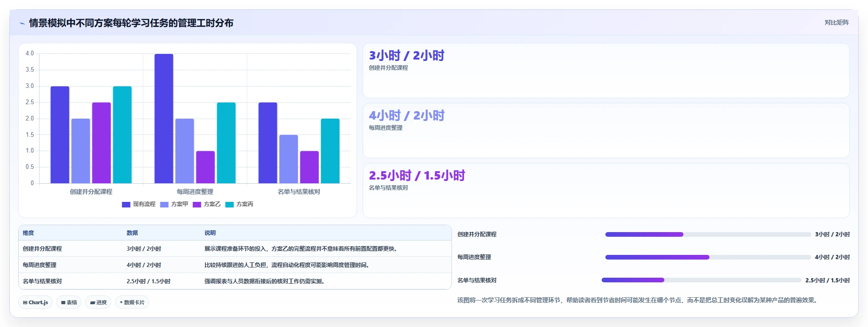Click 名单与结果核对 label beside progress bar
868x327 pixels.
point(477,280)
